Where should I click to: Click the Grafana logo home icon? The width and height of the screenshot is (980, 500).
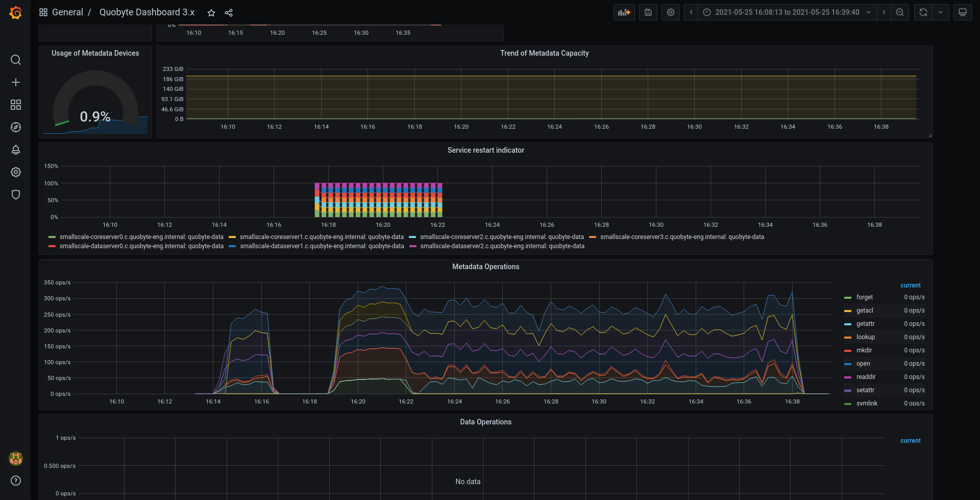(x=16, y=12)
